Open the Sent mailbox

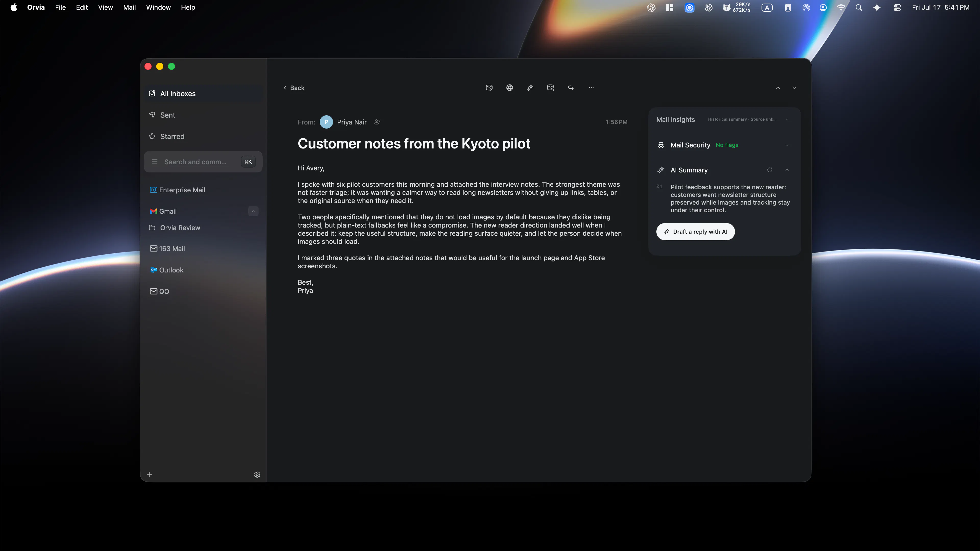tap(203, 115)
